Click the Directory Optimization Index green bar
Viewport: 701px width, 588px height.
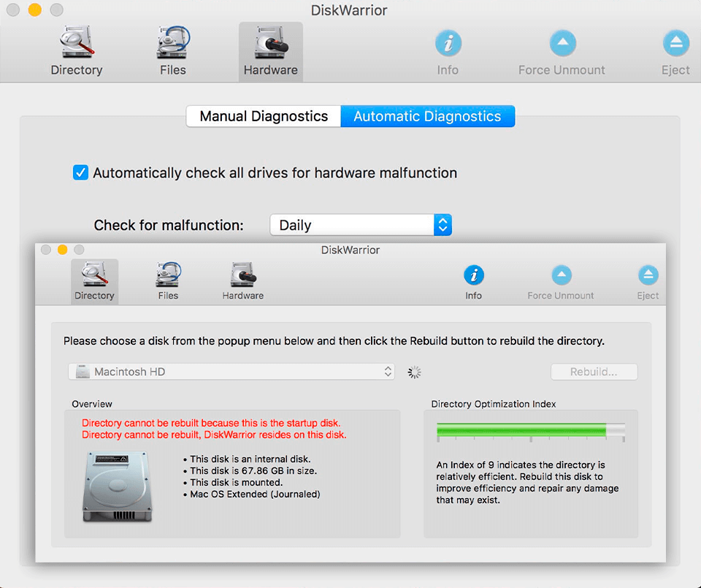[x=530, y=430]
